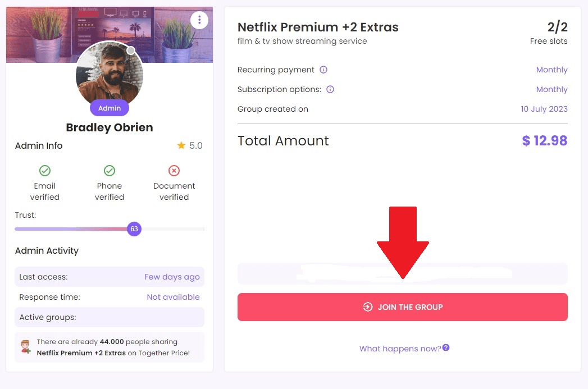This screenshot has width=588, height=389.
Task: Click the Bradley Obrien name
Action: tap(110, 127)
